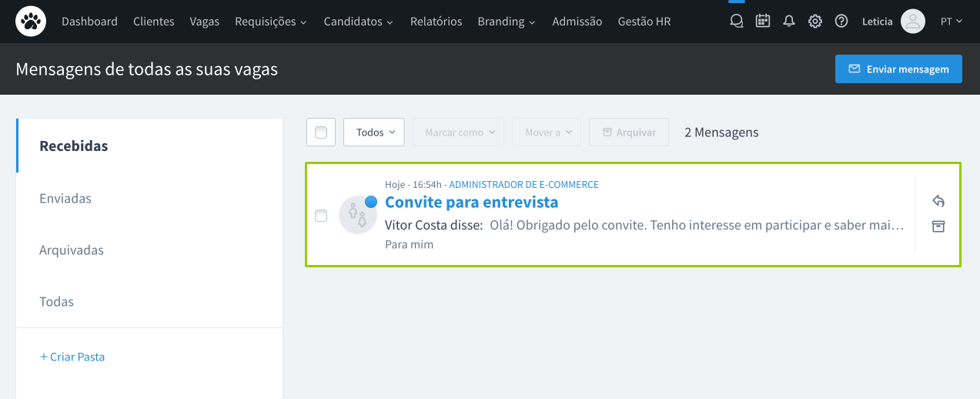Click Leticia's profile avatar
The image size is (980, 399).
coord(913,22)
